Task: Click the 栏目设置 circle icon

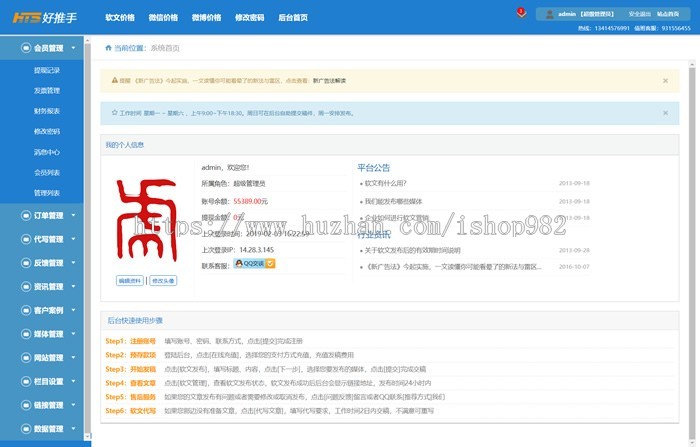Action: click(26, 381)
